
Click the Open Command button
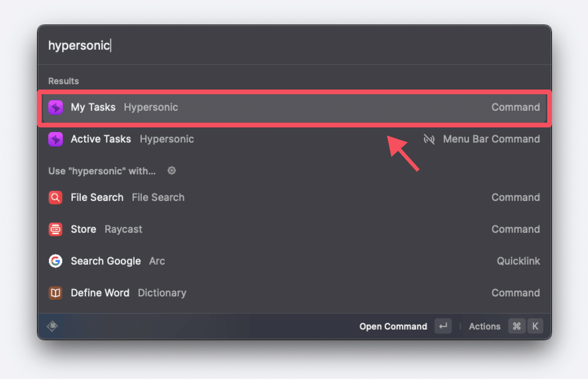point(393,327)
